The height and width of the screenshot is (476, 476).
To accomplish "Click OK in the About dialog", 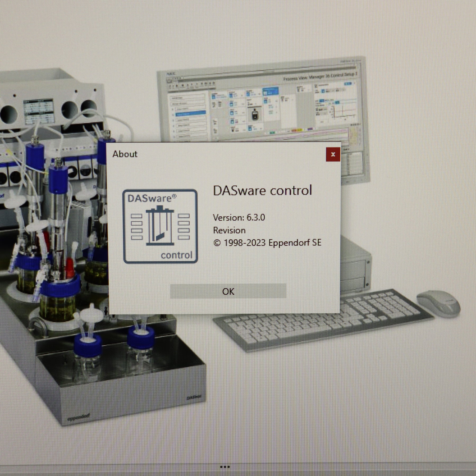I will [228, 291].
